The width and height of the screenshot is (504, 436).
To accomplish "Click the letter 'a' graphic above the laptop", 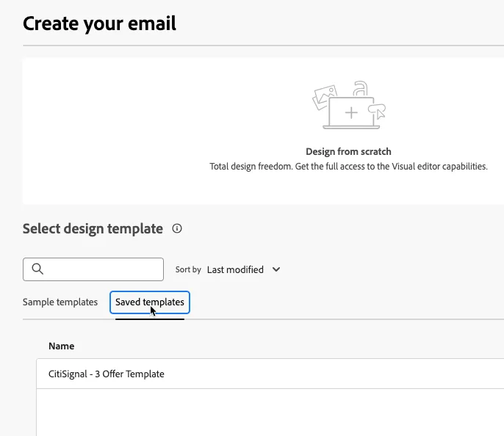I will [x=360, y=89].
